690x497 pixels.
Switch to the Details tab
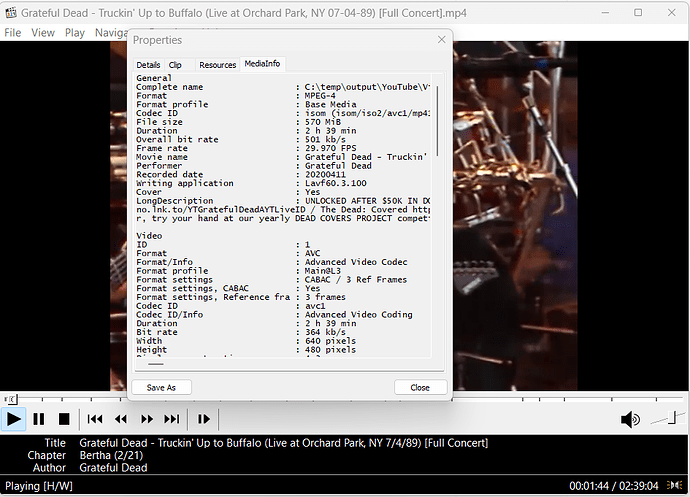(x=148, y=65)
